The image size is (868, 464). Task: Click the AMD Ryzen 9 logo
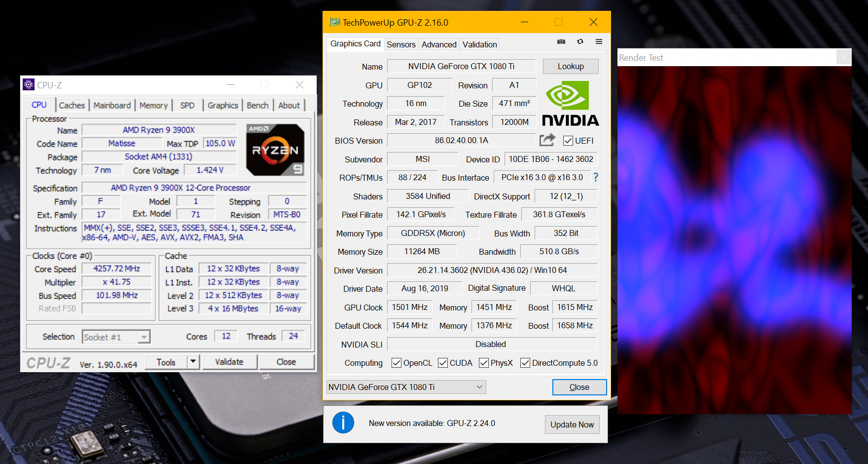click(275, 150)
